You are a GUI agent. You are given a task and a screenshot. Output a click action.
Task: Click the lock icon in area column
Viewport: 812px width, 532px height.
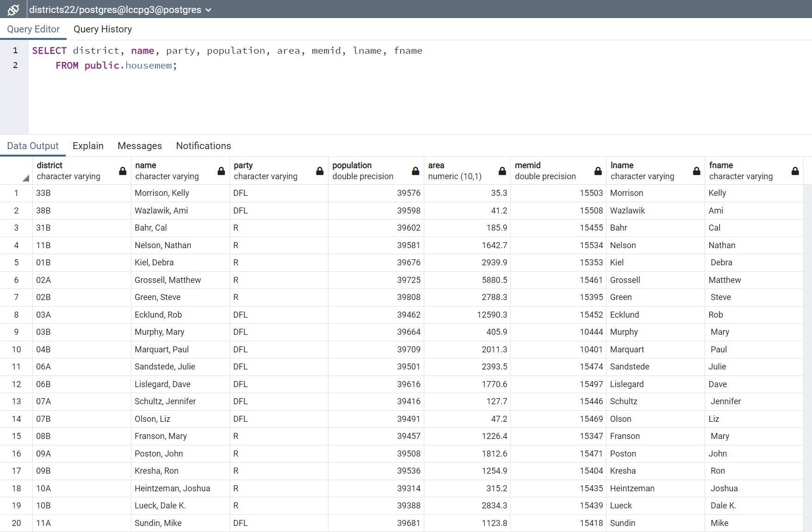pyautogui.click(x=502, y=171)
